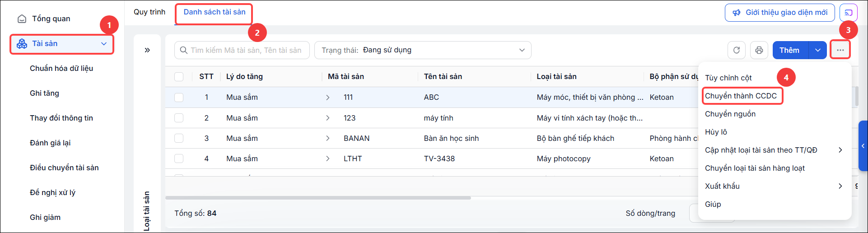Open the blue side tab arrow
This screenshot has height=233, width=868.
coord(863,146)
